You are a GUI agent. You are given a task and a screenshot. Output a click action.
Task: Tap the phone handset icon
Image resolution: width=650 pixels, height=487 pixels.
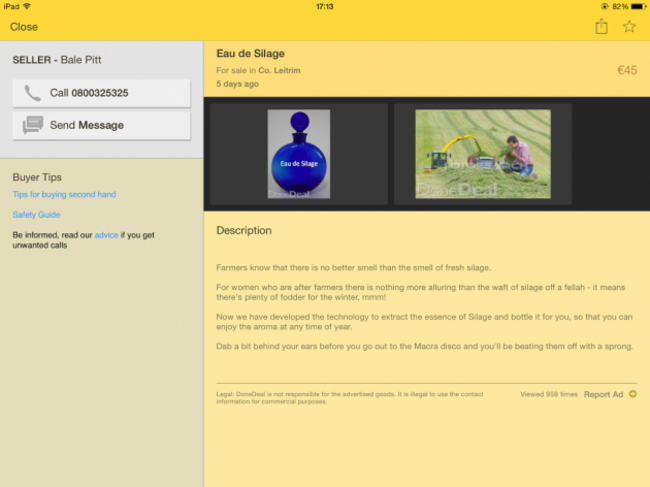point(32,93)
